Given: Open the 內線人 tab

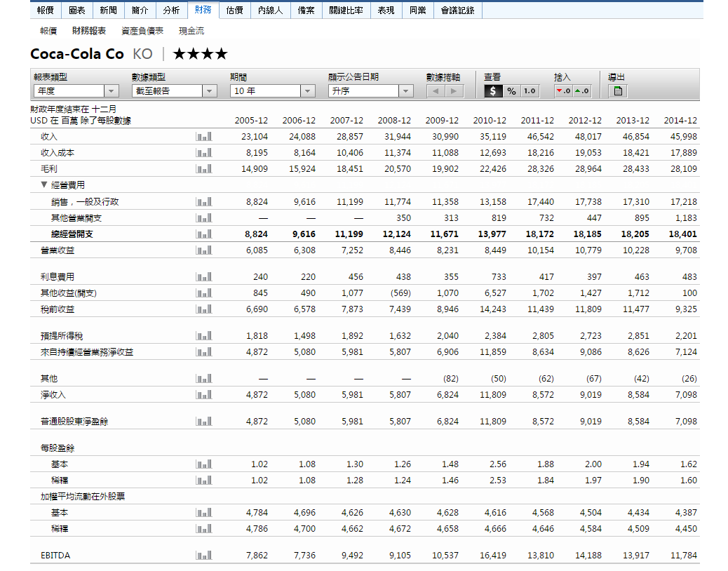Looking at the screenshot, I should (x=270, y=11).
